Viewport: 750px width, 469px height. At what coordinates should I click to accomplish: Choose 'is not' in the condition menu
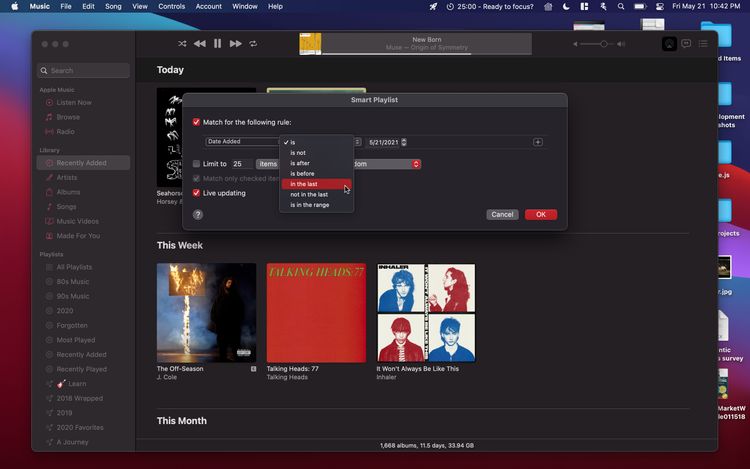click(x=316, y=153)
